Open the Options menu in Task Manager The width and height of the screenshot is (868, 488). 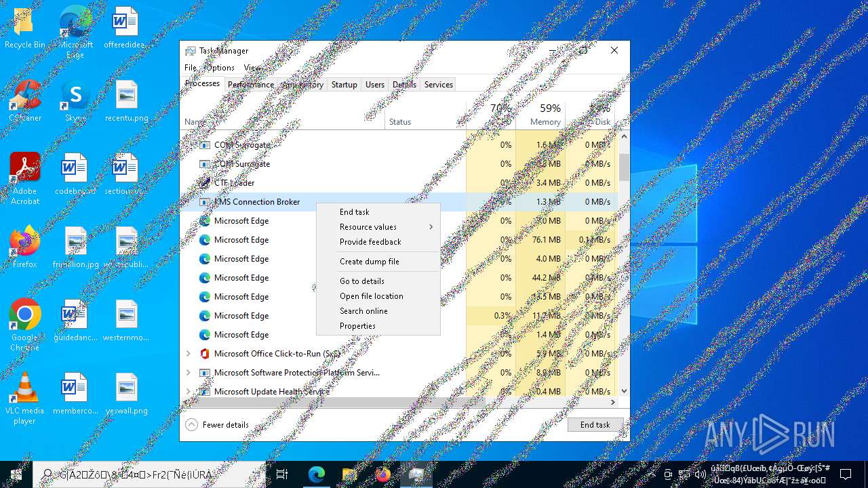[220, 68]
